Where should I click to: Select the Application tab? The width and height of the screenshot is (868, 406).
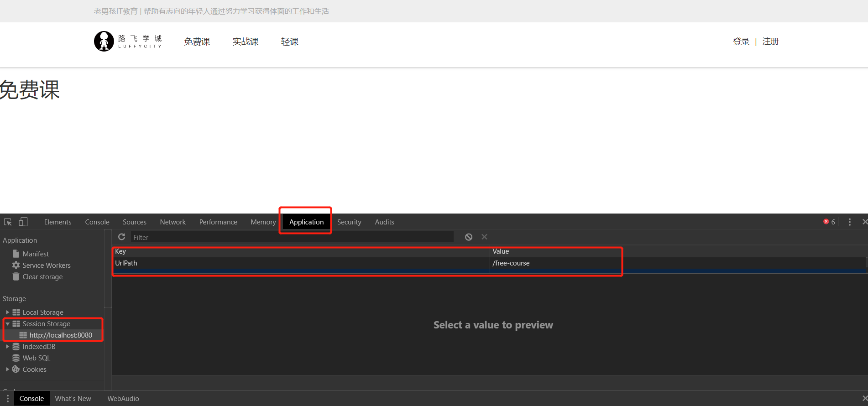click(x=306, y=222)
